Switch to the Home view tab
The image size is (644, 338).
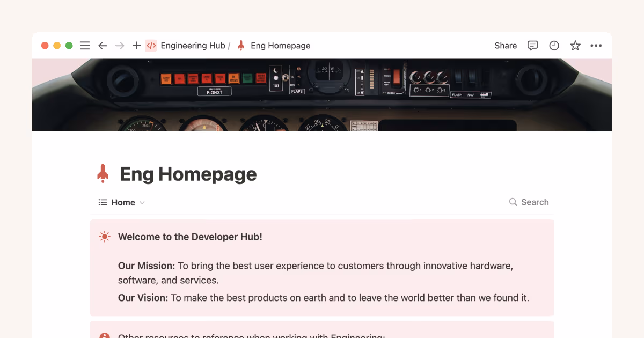pos(122,202)
